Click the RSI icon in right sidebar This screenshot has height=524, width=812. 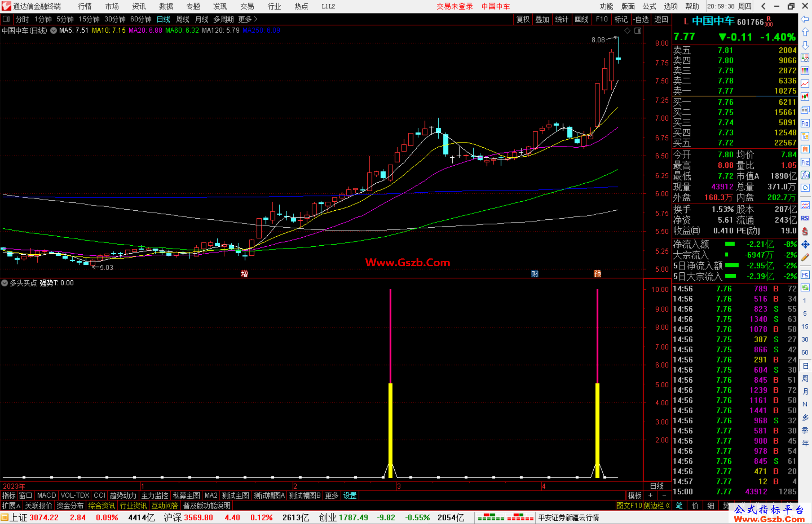pos(805,218)
